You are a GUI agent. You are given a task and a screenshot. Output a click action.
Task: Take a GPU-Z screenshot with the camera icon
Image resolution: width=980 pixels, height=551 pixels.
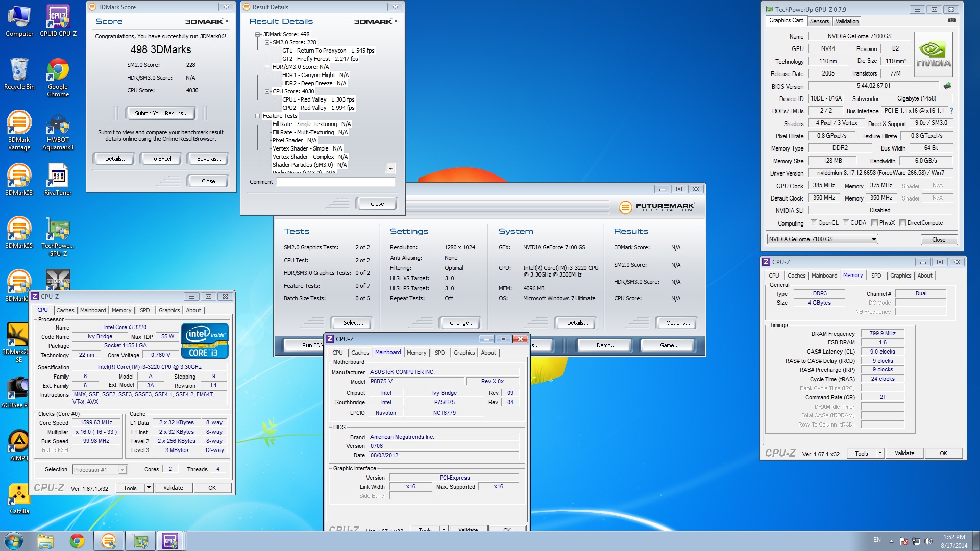(952, 20)
